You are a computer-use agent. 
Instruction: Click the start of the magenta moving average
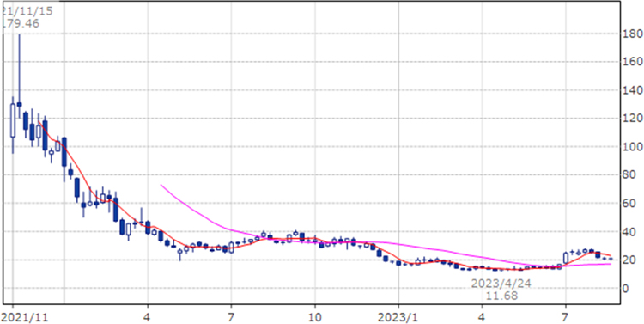pyautogui.click(x=161, y=185)
